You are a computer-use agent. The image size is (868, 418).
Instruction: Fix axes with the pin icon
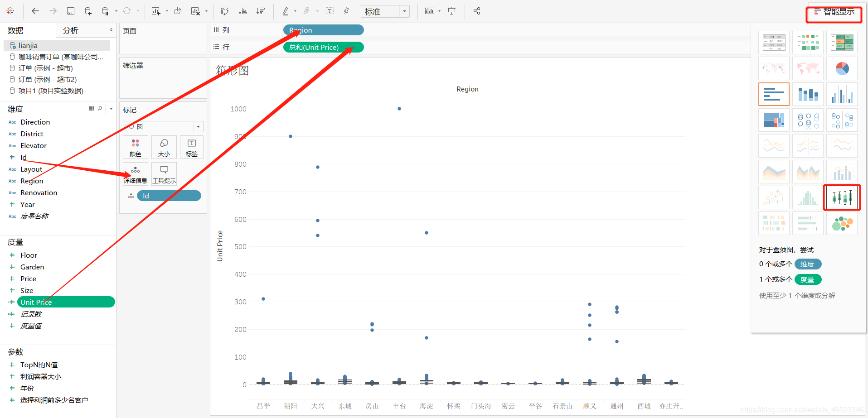(x=346, y=11)
